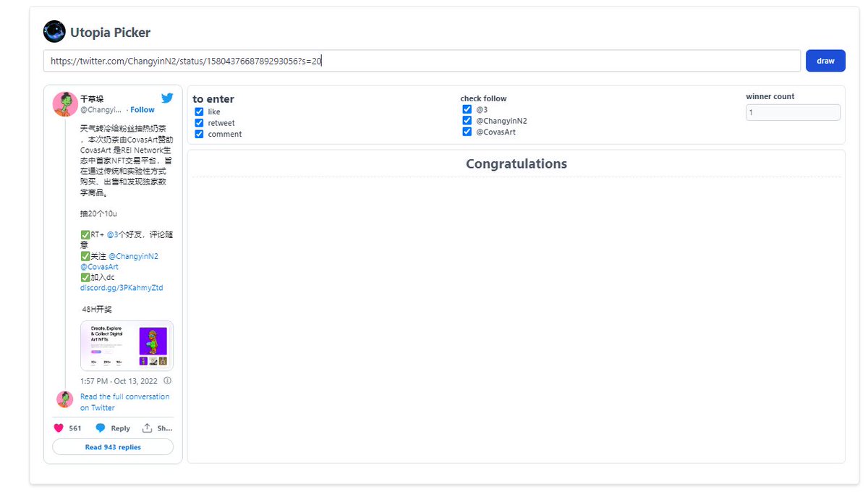
Task: Click the Reply speech bubble icon
Action: pos(101,428)
